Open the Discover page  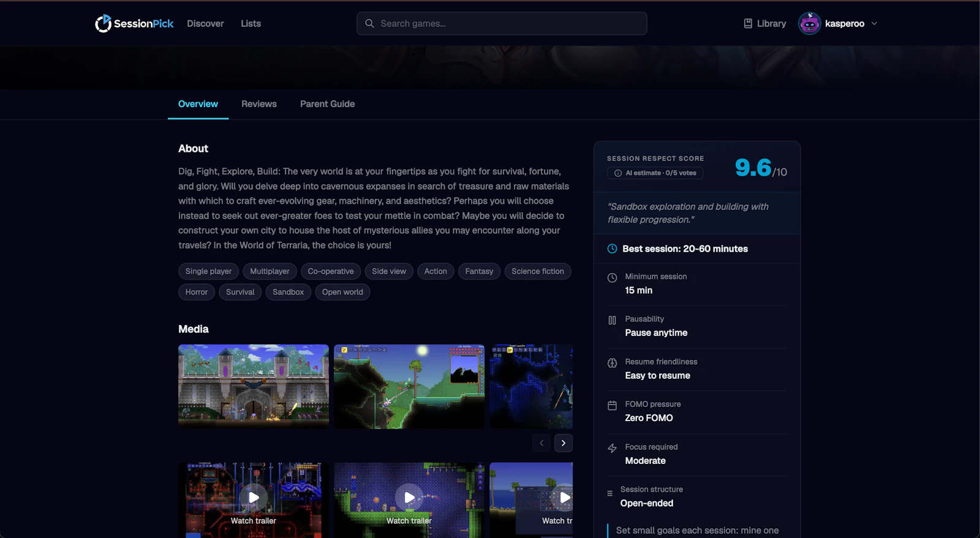coord(205,23)
